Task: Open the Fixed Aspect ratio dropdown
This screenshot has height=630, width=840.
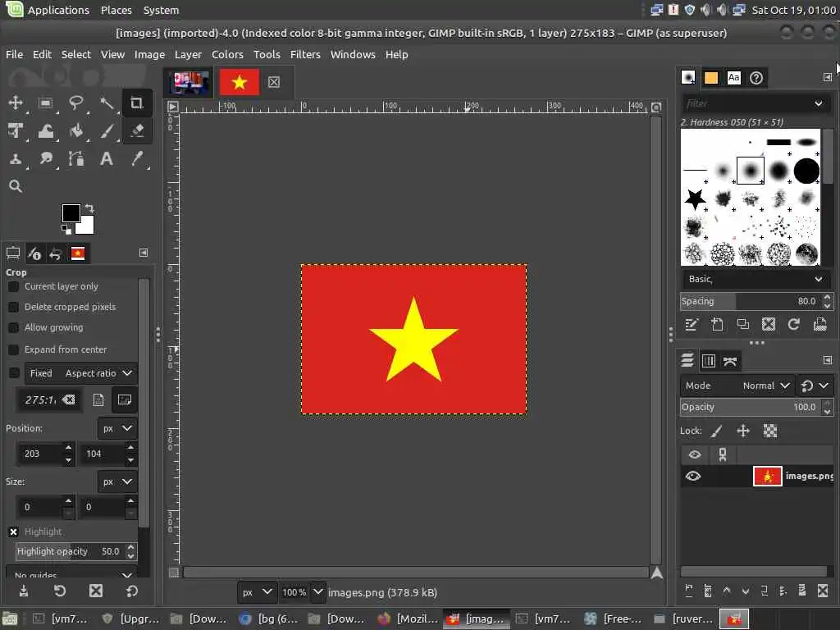Action: (x=81, y=373)
